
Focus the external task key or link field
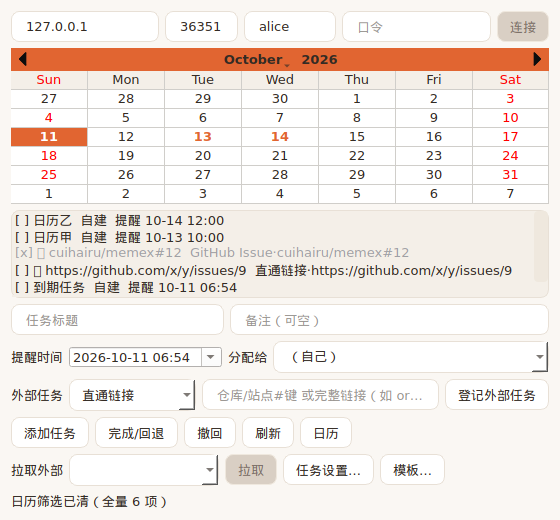320,395
